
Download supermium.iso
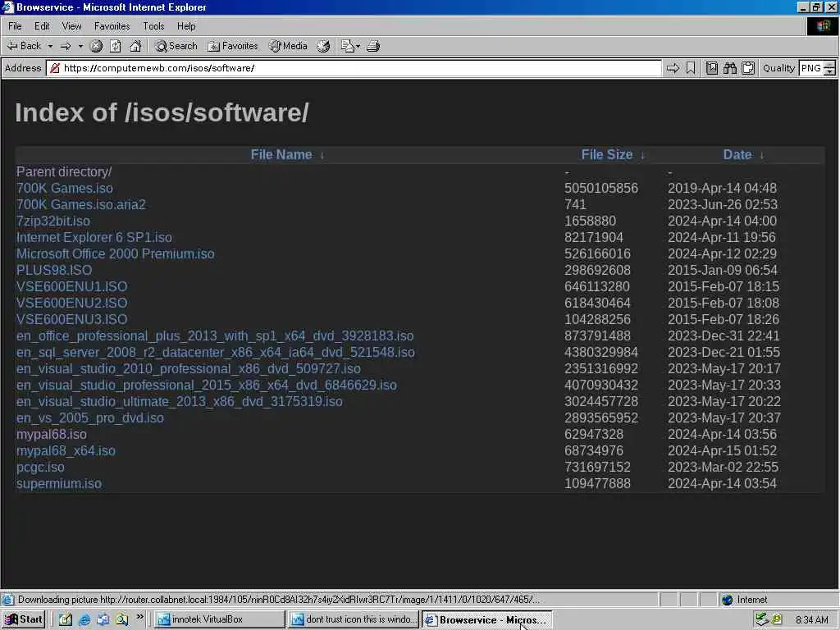click(x=59, y=484)
